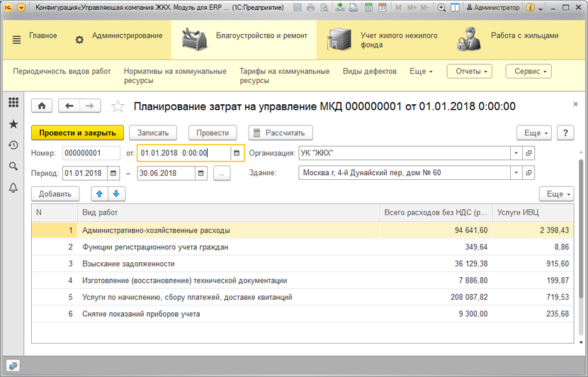The image size is (588, 377).
Task: Move row down with blue arrow
Action: 116,194
